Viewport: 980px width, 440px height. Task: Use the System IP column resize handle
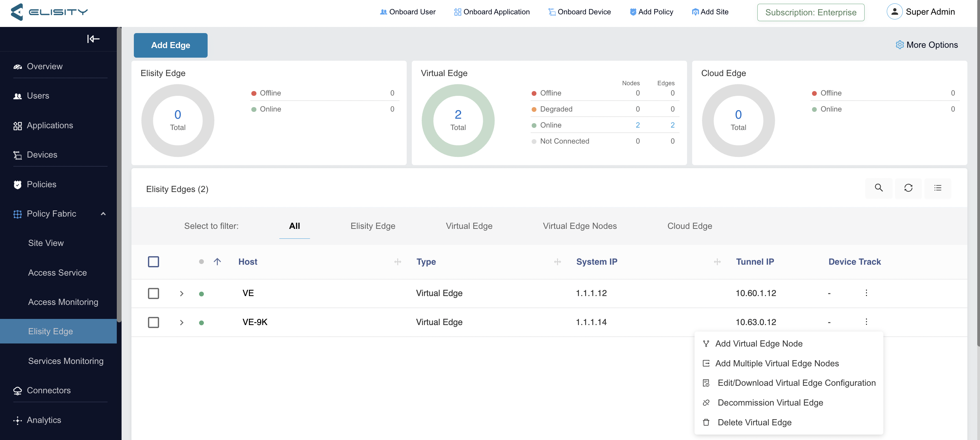coord(717,262)
